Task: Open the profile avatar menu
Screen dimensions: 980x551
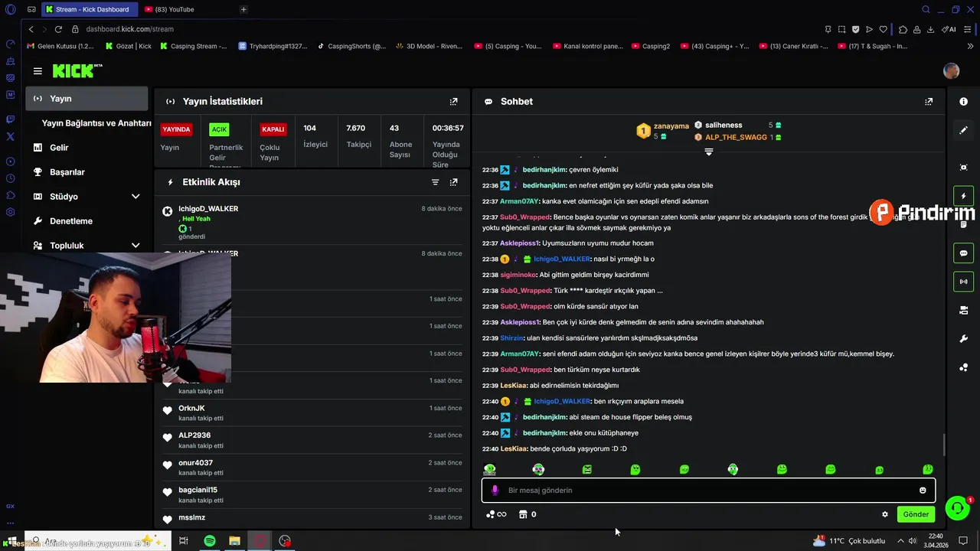Action: 951,71
